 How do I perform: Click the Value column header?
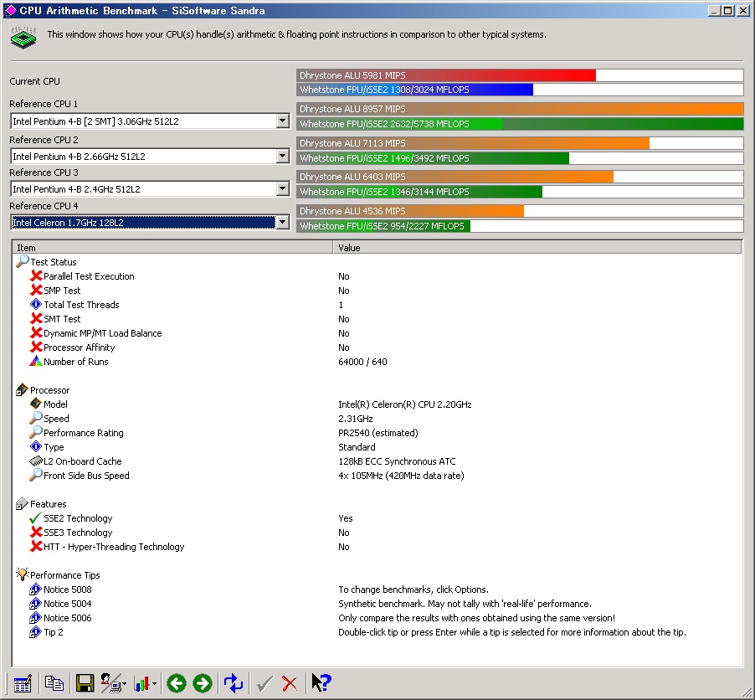tap(537, 248)
